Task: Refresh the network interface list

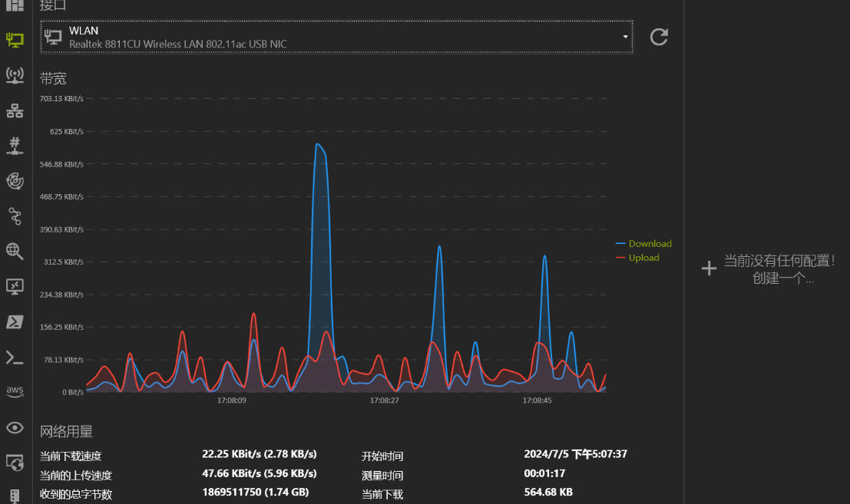Action: pyautogui.click(x=659, y=37)
